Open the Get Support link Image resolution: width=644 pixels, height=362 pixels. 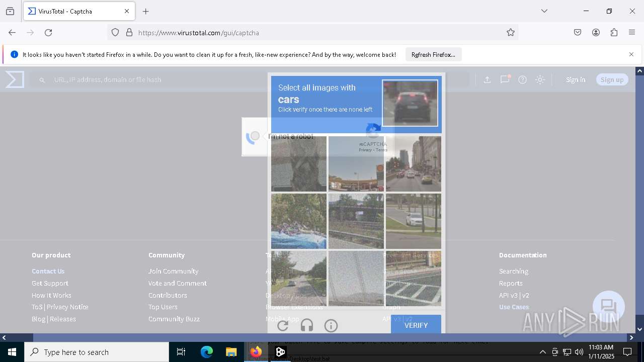[x=50, y=283]
